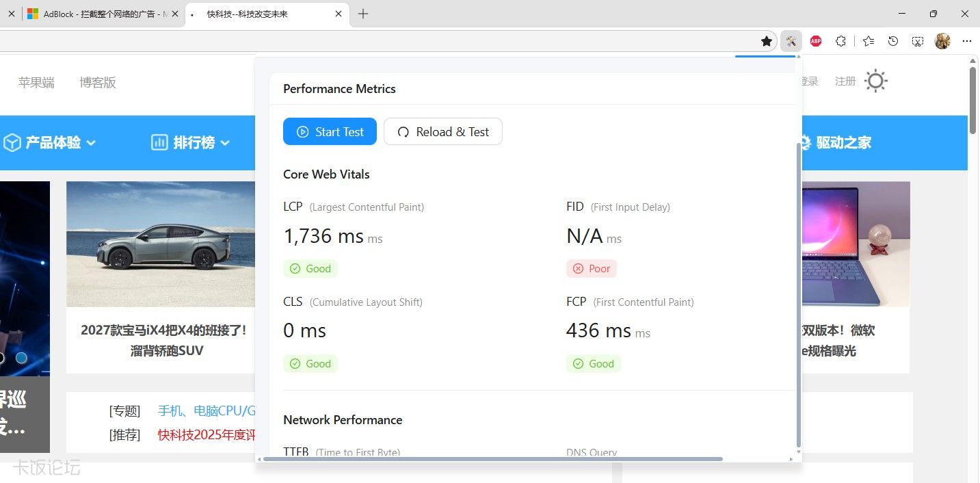Screen dimensions: 980x483
Task: Click the Network Performance heading
Action: (x=343, y=420)
